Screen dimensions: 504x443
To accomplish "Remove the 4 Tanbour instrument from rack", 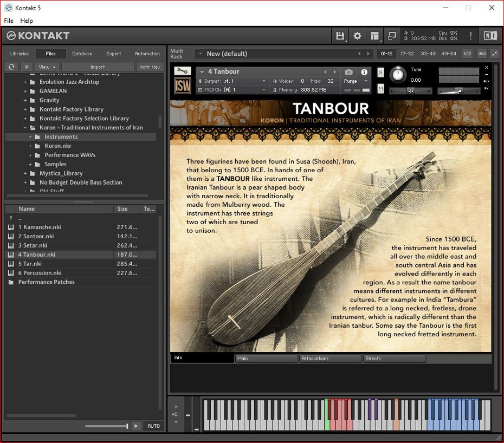I will (x=486, y=68).
